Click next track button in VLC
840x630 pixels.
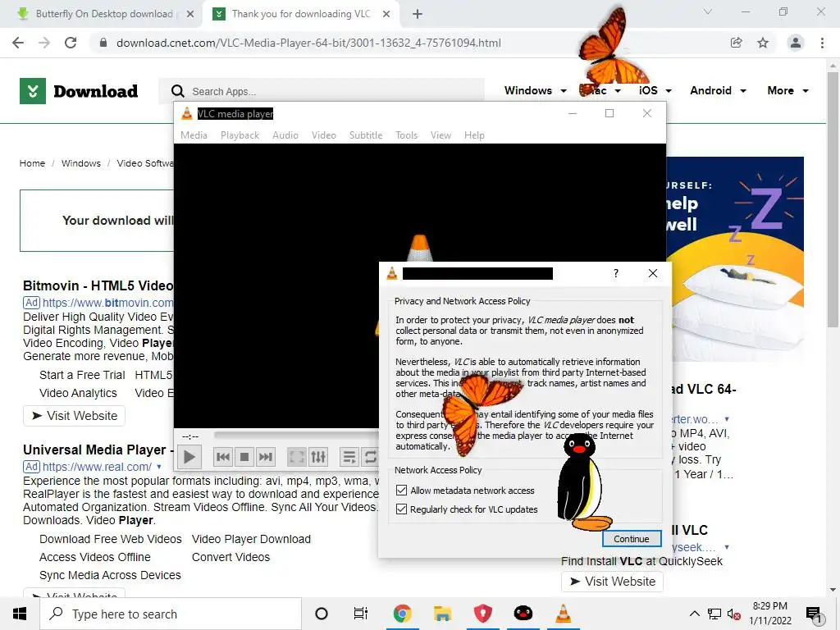[x=266, y=457]
